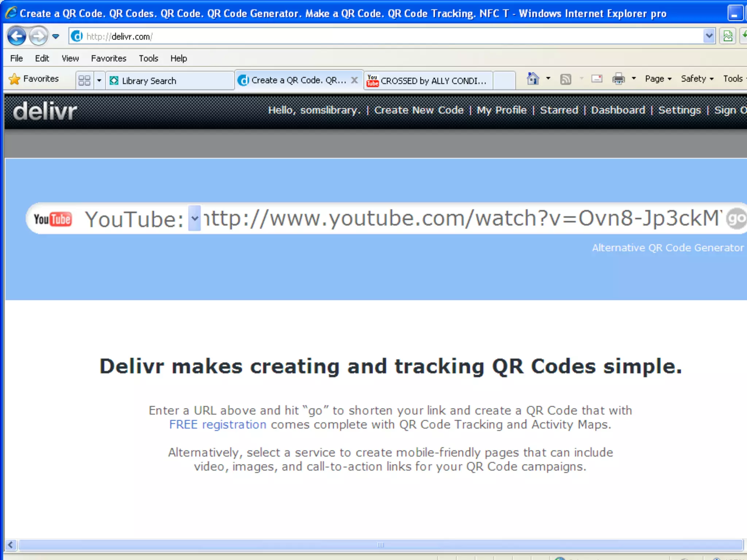Click the Read Mail envelope icon
747x560 pixels.
(x=597, y=79)
